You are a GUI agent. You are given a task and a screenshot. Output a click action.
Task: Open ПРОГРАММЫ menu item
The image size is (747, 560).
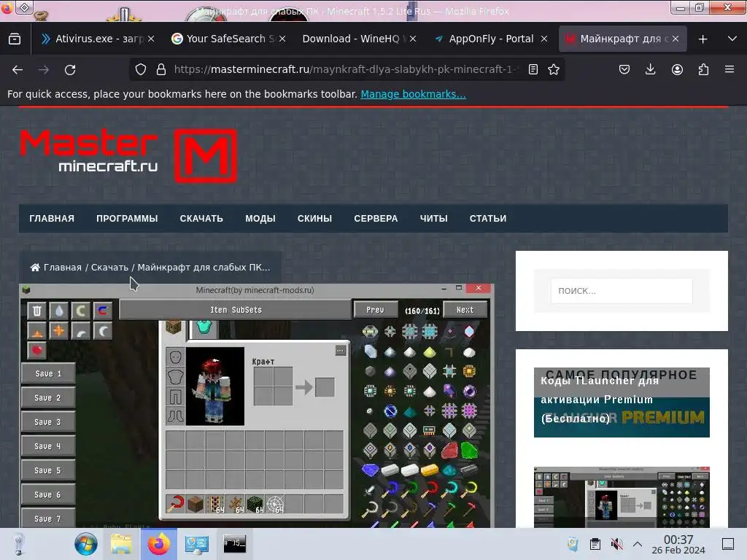(x=127, y=219)
